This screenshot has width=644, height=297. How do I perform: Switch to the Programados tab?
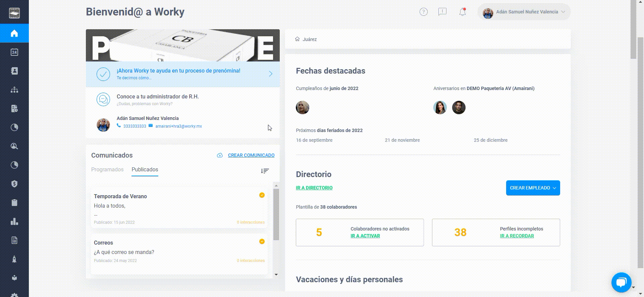click(x=107, y=170)
